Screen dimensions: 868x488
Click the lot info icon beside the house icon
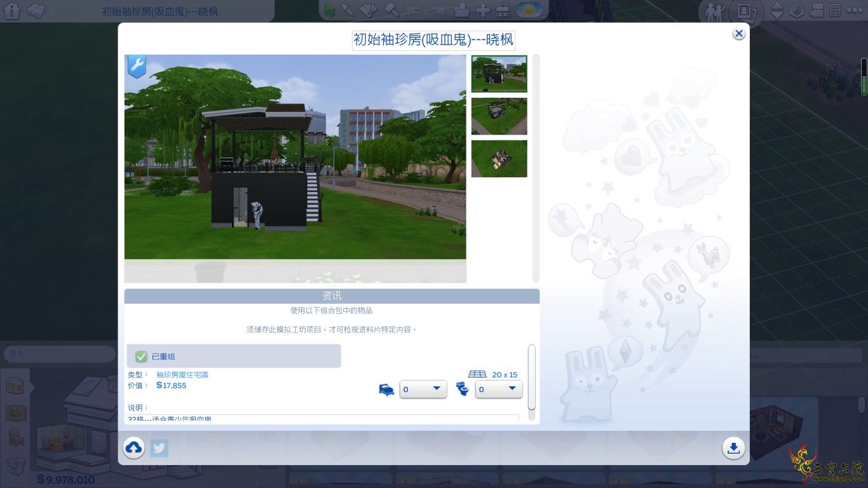(x=35, y=10)
